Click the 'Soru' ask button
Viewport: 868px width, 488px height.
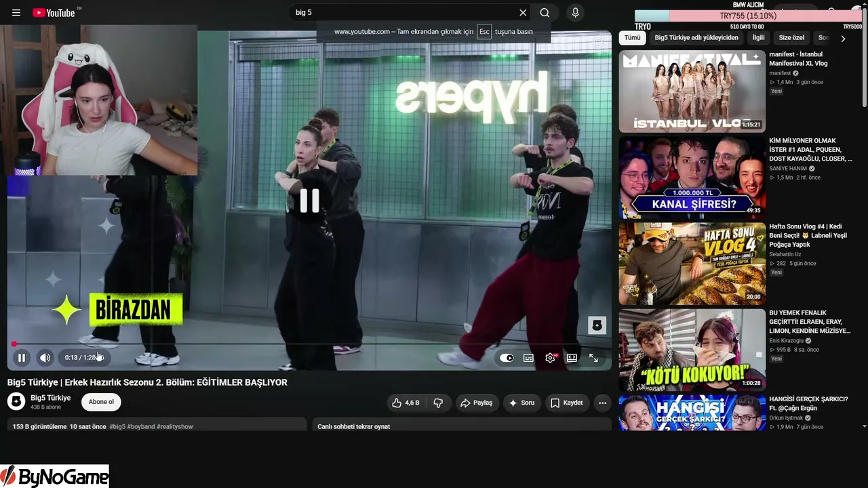click(x=522, y=403)
